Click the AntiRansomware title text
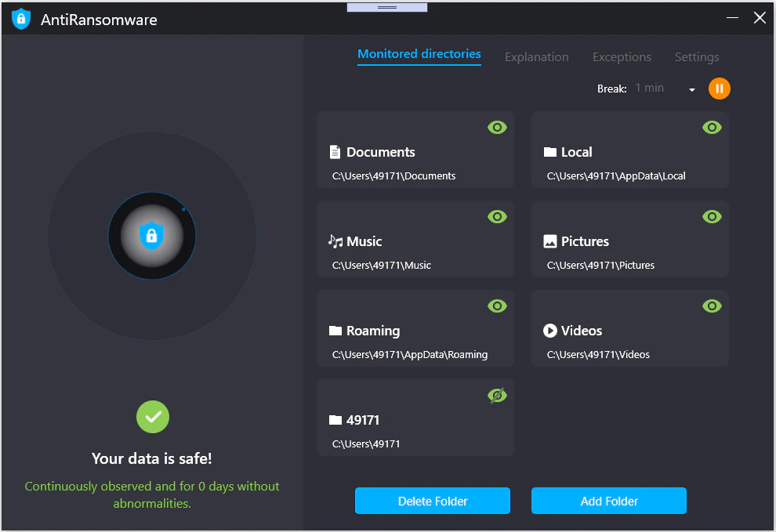This screenshot has width=776, height=532. tap(99, 20)
